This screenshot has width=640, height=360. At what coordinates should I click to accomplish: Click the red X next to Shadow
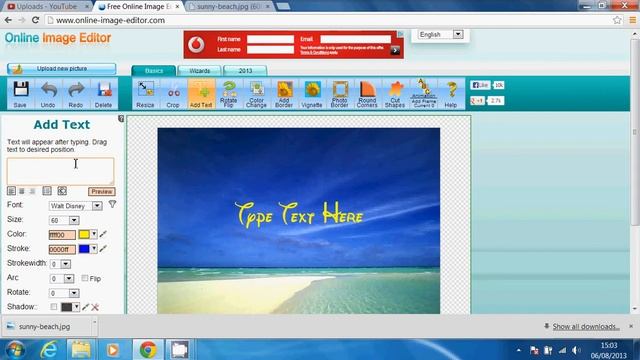[x=95, y=307]
